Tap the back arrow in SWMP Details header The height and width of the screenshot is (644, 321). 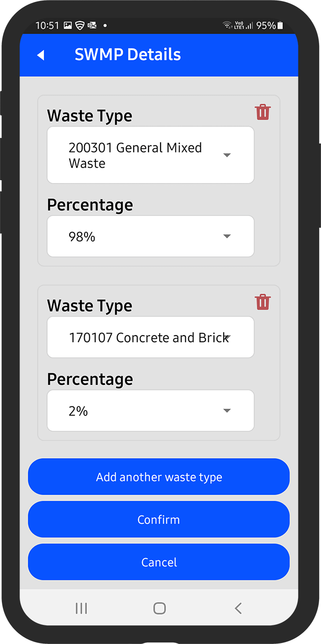coord(41,55)
